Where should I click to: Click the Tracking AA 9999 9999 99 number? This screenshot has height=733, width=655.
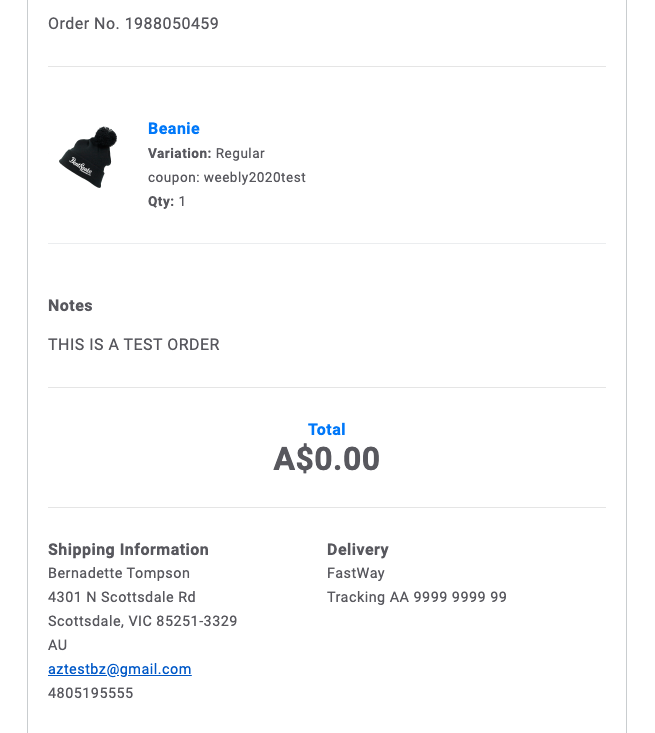pyautogui.click(x=417, y=597)
